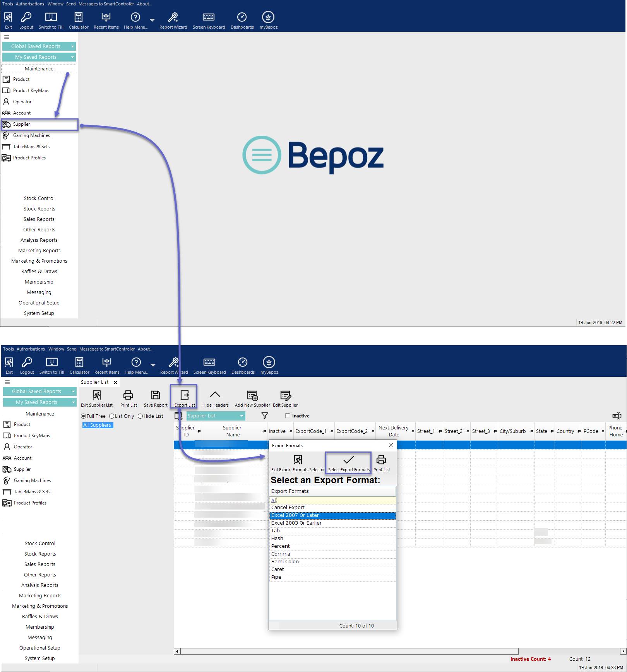Choose Pipe export format
This screenshot has width=627, height=672.
(332, 577)
